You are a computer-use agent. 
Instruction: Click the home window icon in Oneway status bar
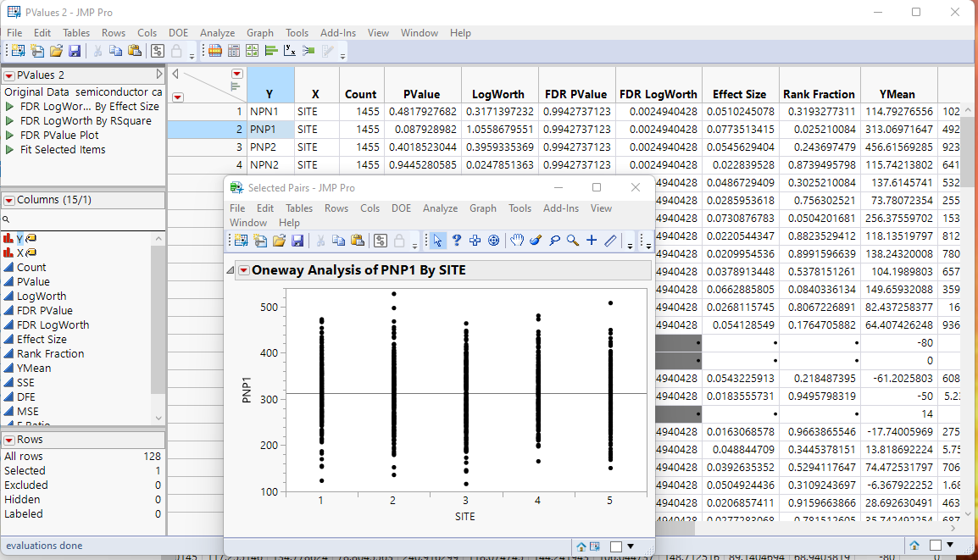pos(581,546)
